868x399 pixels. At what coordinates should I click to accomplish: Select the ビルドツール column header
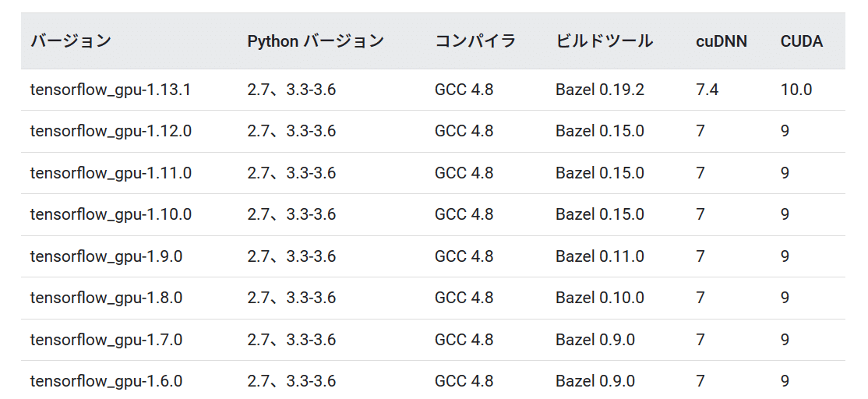604,41
